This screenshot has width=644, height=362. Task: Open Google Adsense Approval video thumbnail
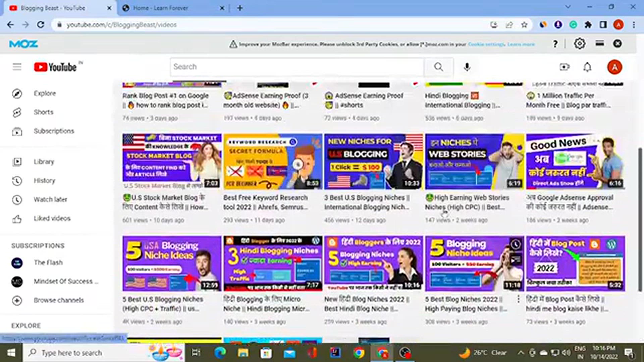(x=576, y=162)
